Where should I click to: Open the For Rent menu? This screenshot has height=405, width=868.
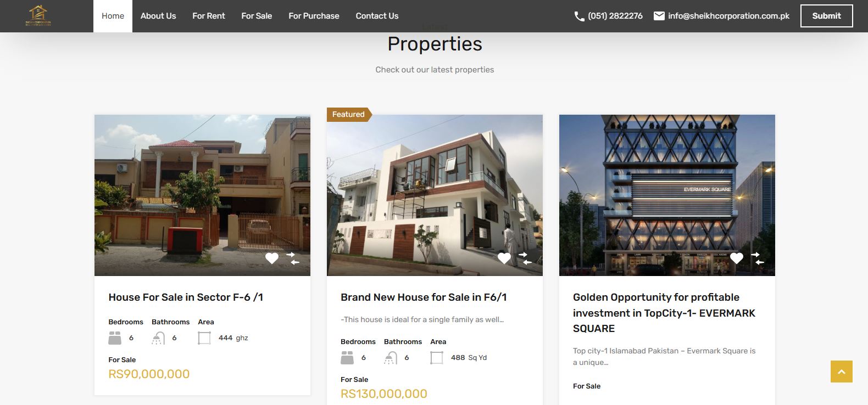tap(208, 16)
